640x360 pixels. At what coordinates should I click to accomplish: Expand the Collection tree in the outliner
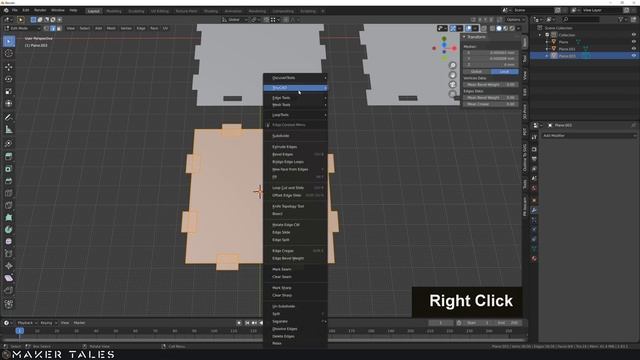(540, 35)
